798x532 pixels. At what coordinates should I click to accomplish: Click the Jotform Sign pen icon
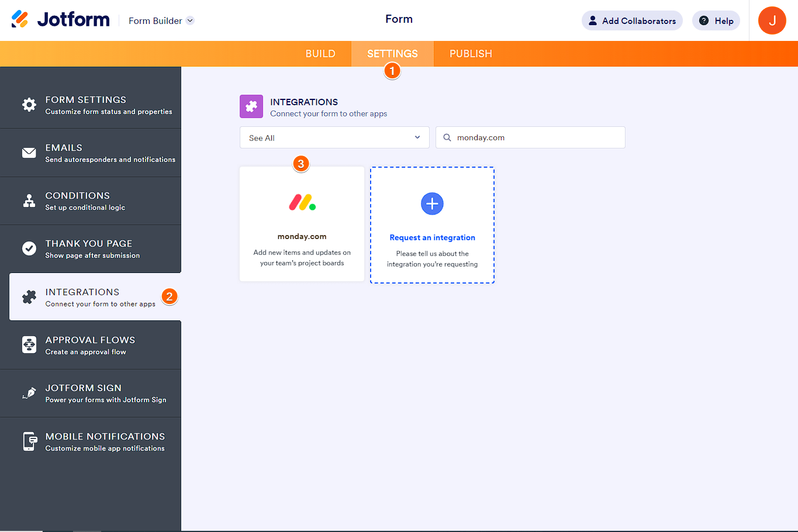click(x=29, y=393)
